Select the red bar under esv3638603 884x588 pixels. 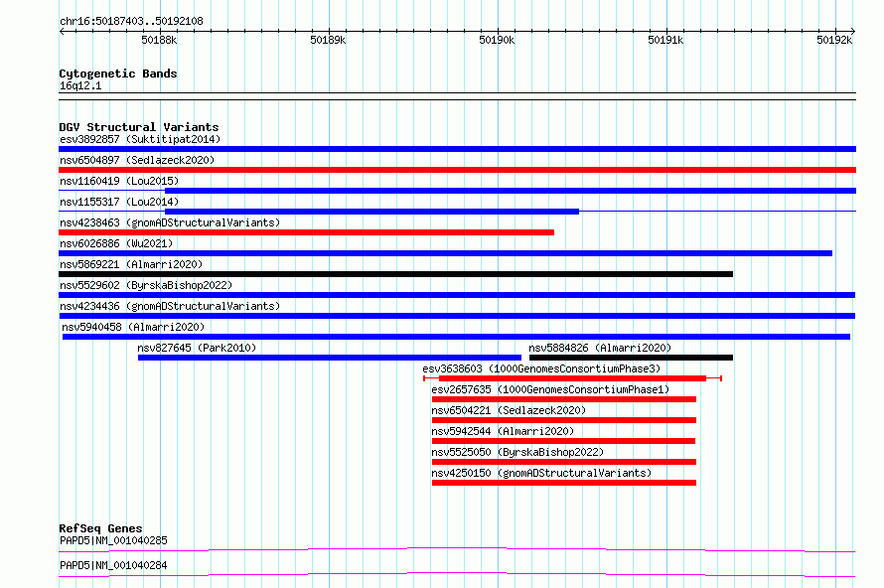[x=572, y=378]
